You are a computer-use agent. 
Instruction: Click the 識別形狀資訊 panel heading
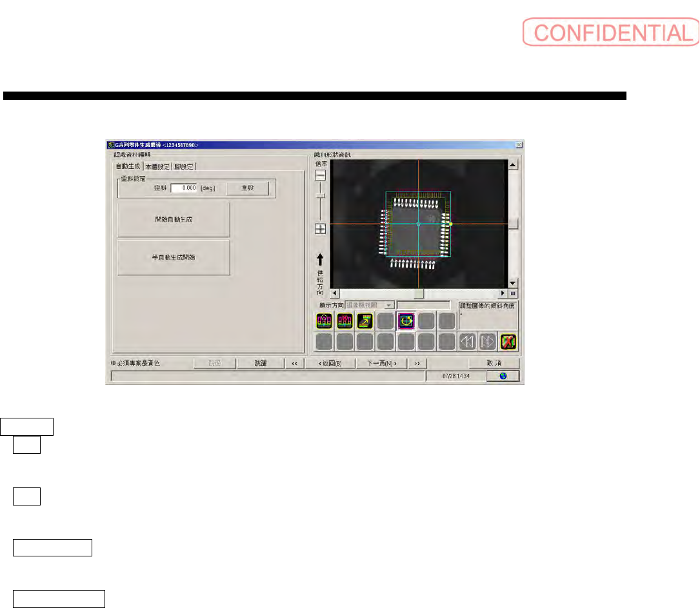point(332,155)
